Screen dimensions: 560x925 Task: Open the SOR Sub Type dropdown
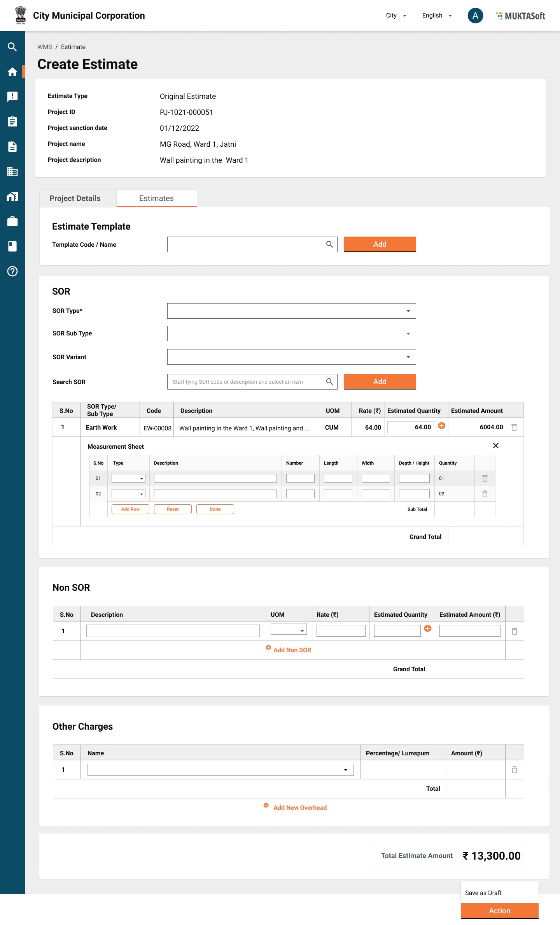coord(291,333)
